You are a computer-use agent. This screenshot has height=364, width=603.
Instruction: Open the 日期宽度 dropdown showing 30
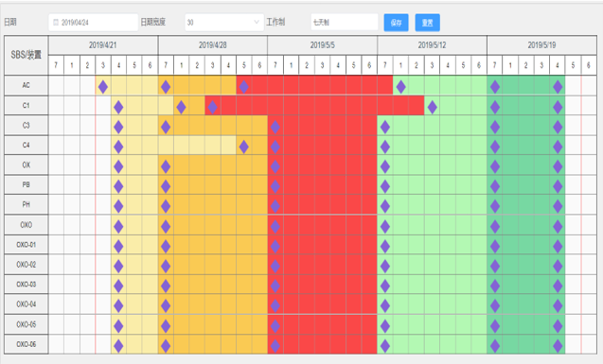(x=223, y=23)
